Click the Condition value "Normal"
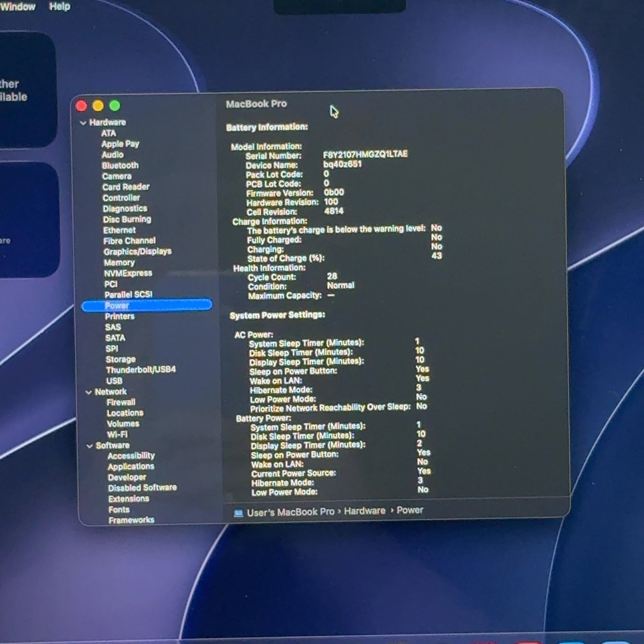Image resolution: width=644 pixels, height=644 pixels. [x=341, y=286]
